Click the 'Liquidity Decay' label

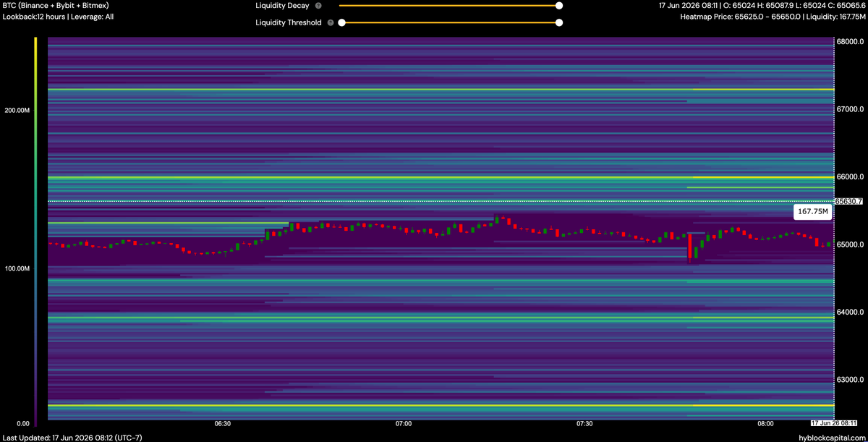(x=282, y=6)
